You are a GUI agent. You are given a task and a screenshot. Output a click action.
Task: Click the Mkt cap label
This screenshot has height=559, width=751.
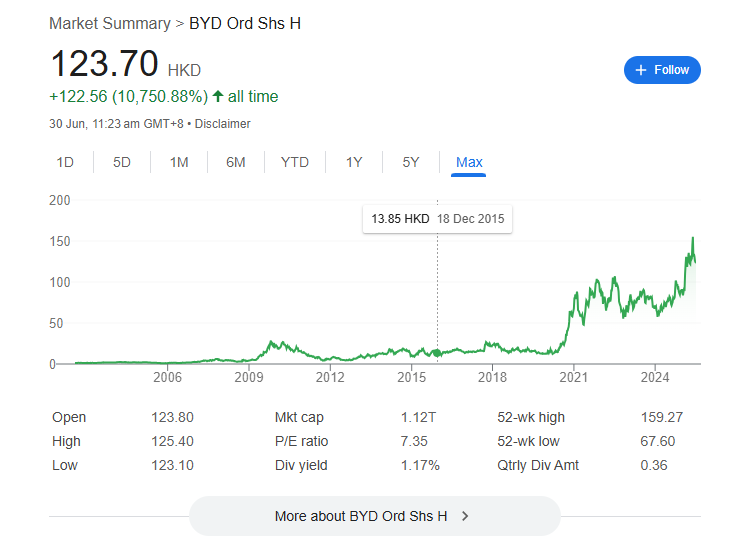(299, 417)
